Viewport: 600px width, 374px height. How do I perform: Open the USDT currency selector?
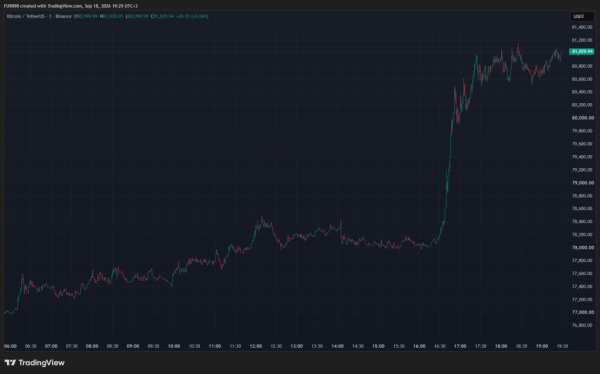coord(582,16)
